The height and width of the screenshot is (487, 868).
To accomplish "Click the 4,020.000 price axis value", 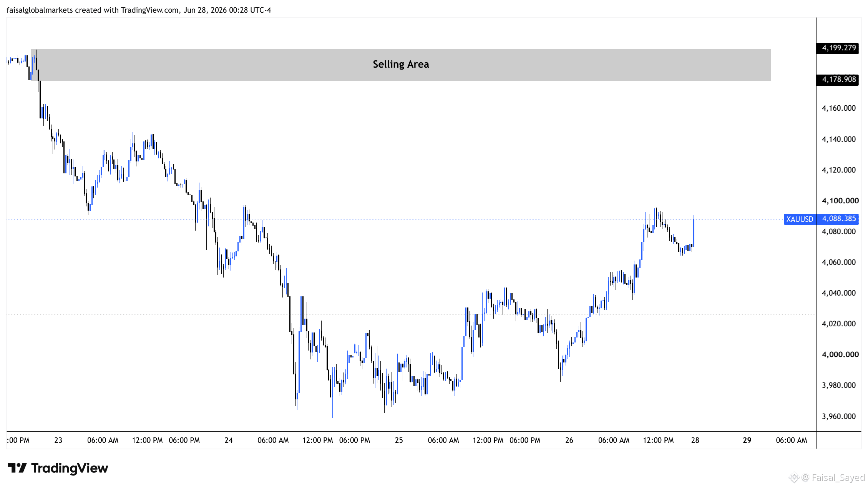I will [x=838, y=324].
